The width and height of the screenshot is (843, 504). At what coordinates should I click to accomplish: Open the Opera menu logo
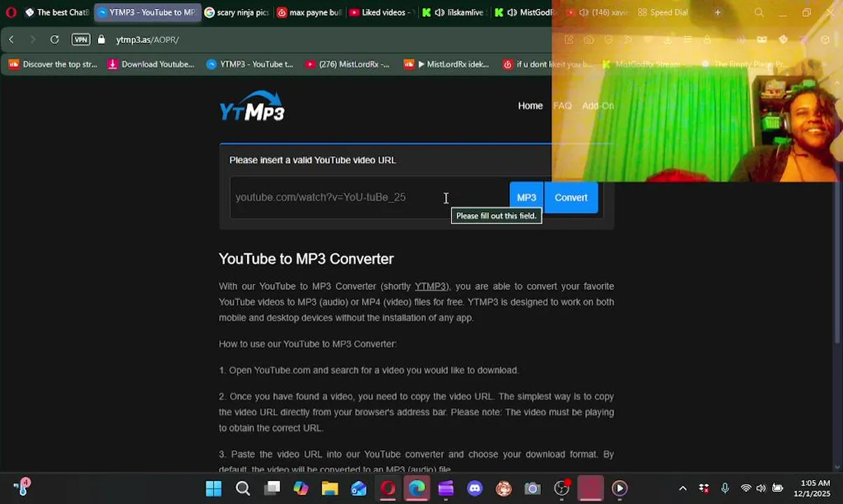point(11,12)
